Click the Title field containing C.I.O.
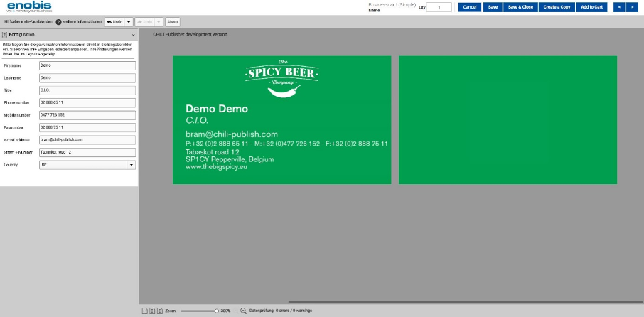The width and height of the screenshot is (644, 317). pyautogui.click(x=87, y=90)
